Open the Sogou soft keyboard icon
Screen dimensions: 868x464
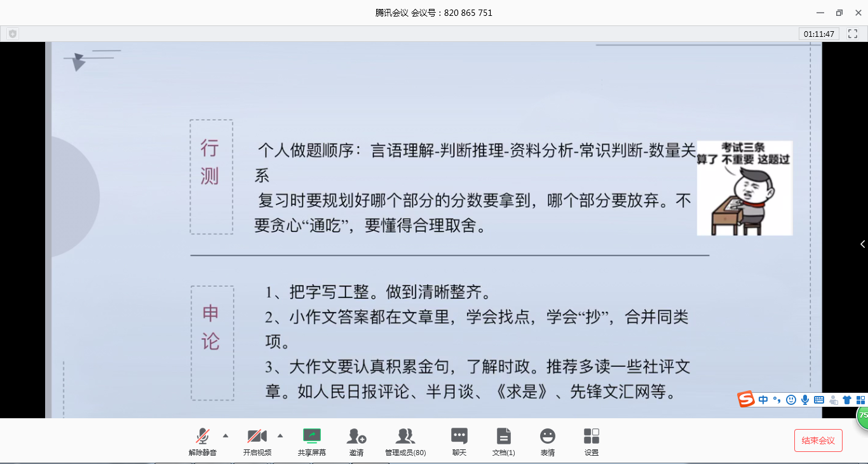(819, 400)
